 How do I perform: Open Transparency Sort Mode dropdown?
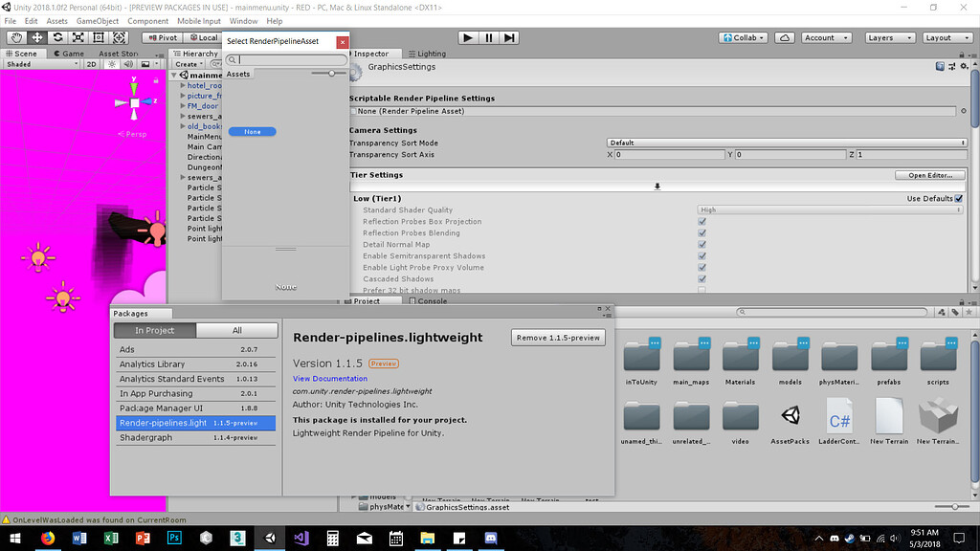point(787,143)
